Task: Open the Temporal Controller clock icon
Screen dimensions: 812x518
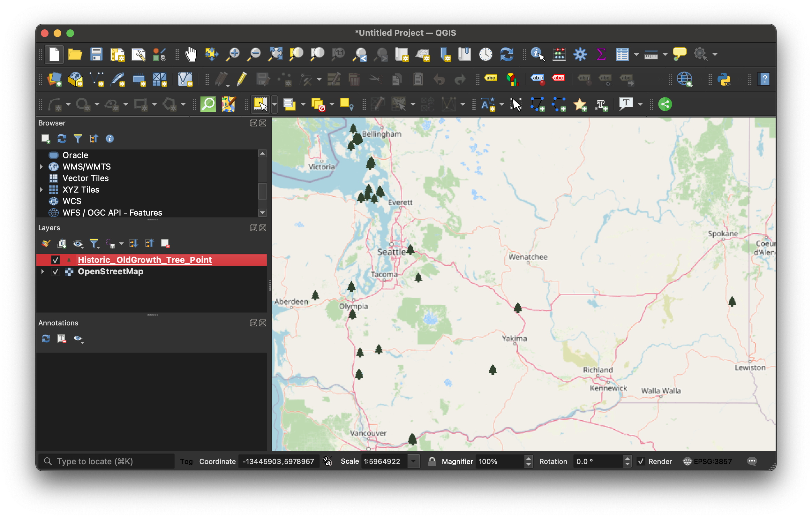Action: tap(485, 54)
